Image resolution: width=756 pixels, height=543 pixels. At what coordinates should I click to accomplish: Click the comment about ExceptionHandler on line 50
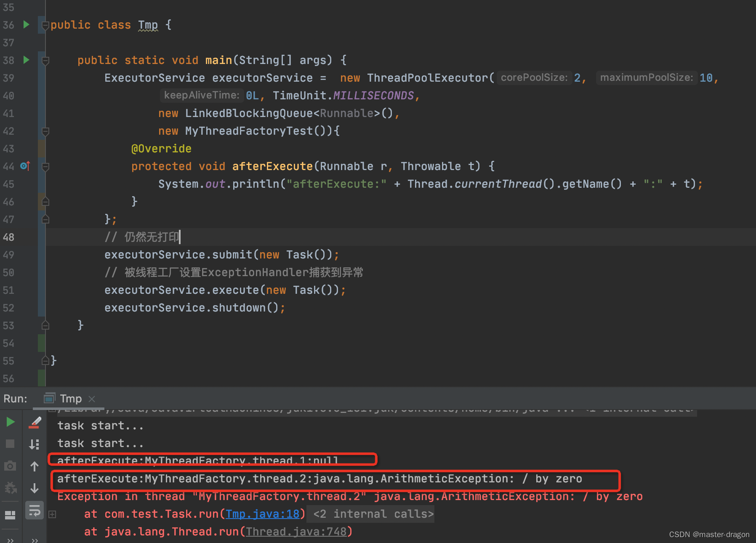(234, 272)
